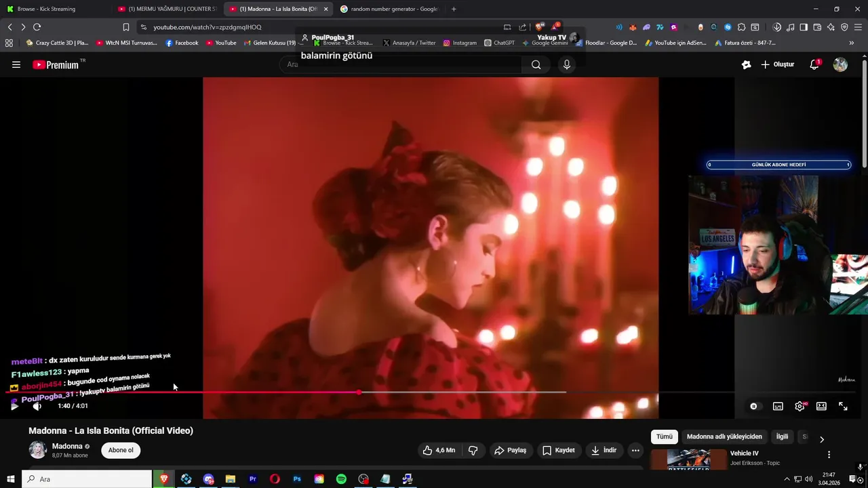This screenshot has width=868, height=488.
Task: Open the Vehicle IV video thumbnail
Action: point(688,459)
